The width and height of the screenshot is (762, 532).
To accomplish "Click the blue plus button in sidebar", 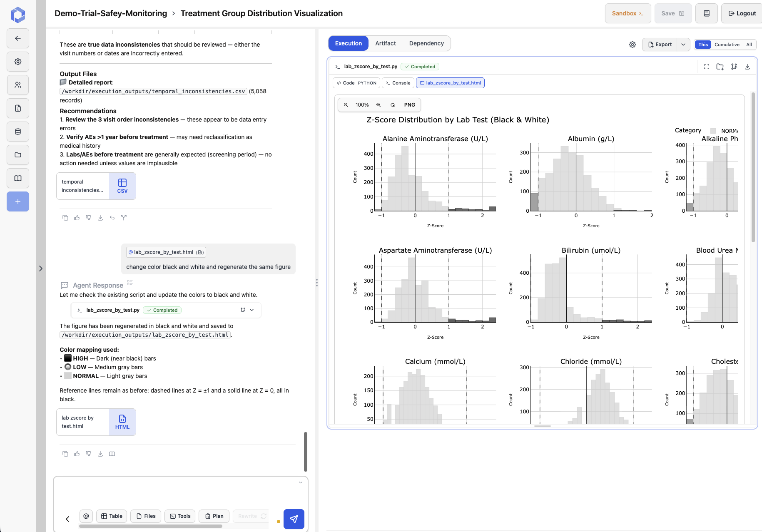I will click(x=18, y=201).
